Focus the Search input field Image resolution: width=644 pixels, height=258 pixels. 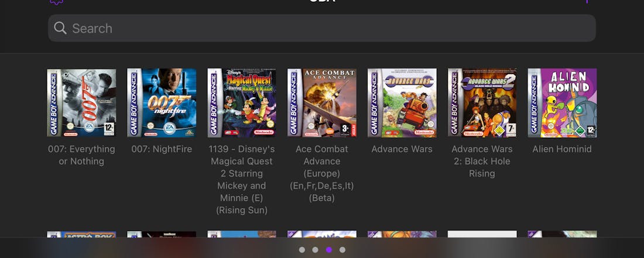coord(322,28)
